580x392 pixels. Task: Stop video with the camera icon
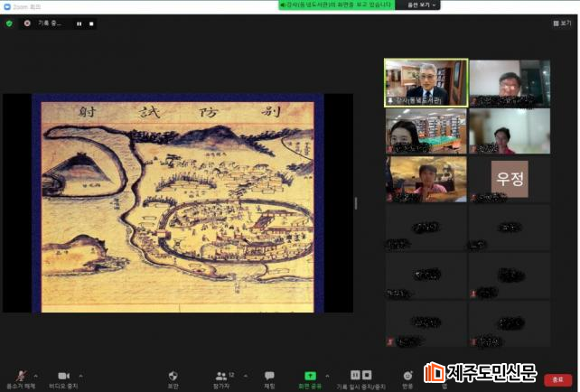pyautogui.click(x=63, y=376)
